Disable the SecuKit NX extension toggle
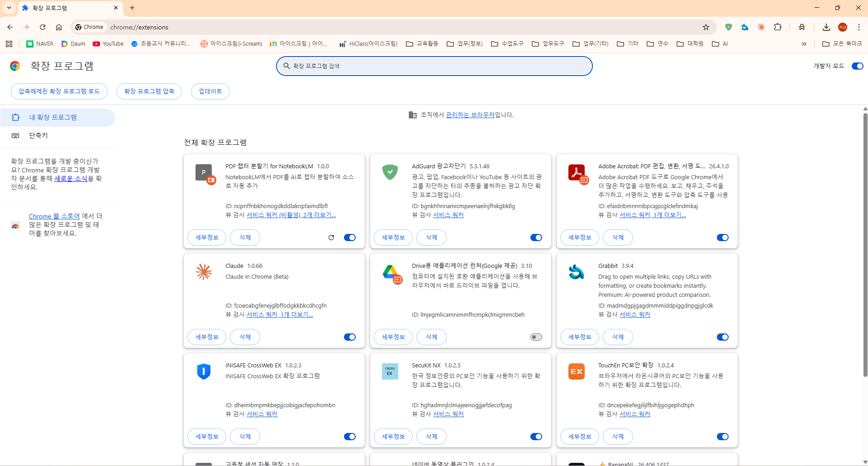Screen dimensions: 868x466 (x=536, y=437)
